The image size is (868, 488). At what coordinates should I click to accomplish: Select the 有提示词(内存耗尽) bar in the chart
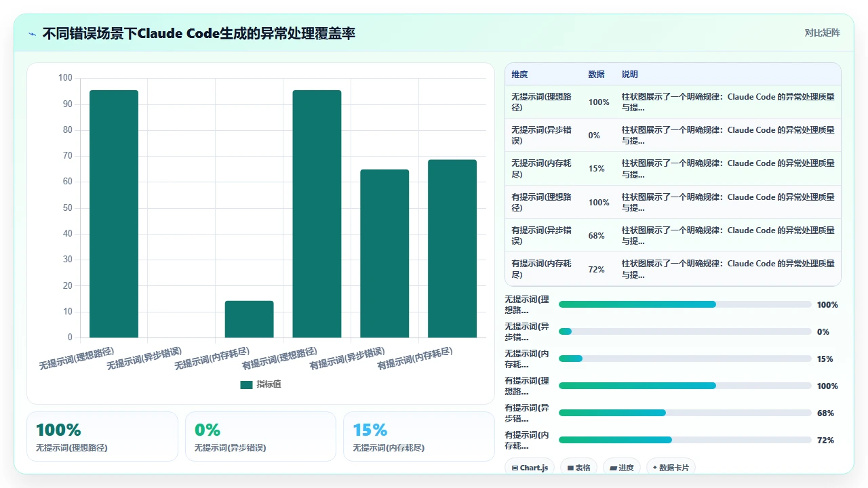pyautogui.click(x=452, y=249)
